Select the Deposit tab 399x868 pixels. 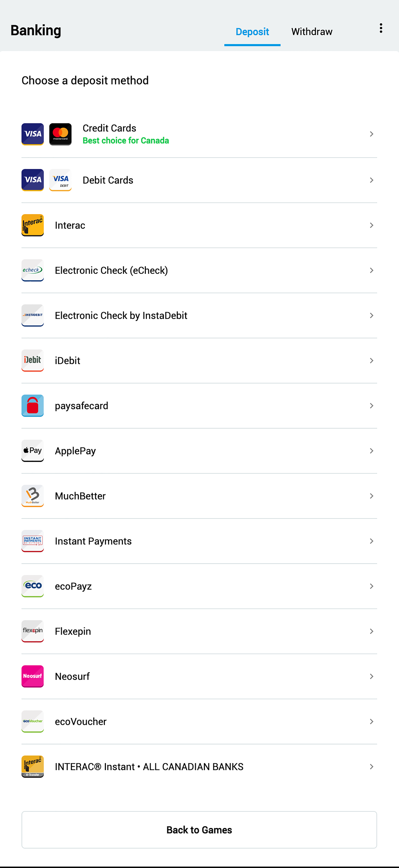tap(252, 32)
